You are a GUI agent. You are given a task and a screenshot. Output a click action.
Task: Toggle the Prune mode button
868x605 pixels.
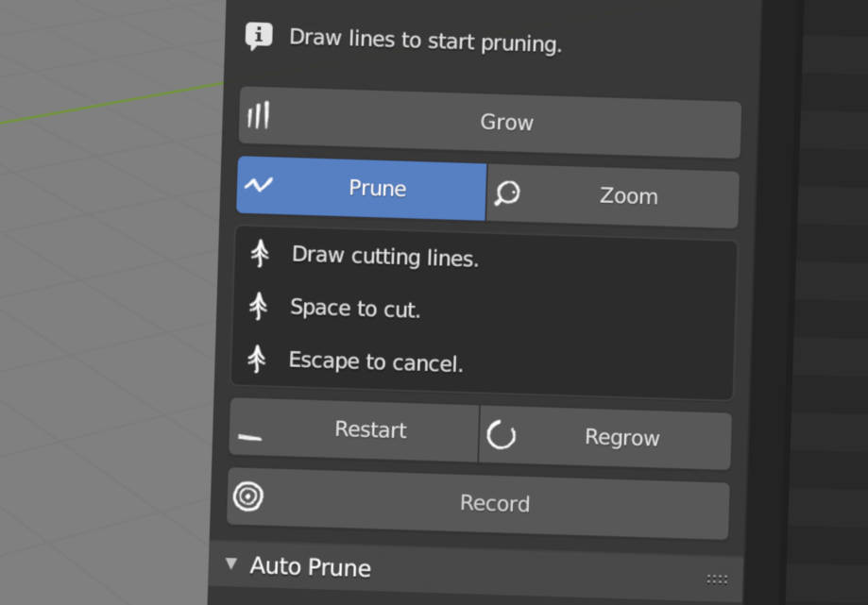pyautogui.click(x=362, y=188)
